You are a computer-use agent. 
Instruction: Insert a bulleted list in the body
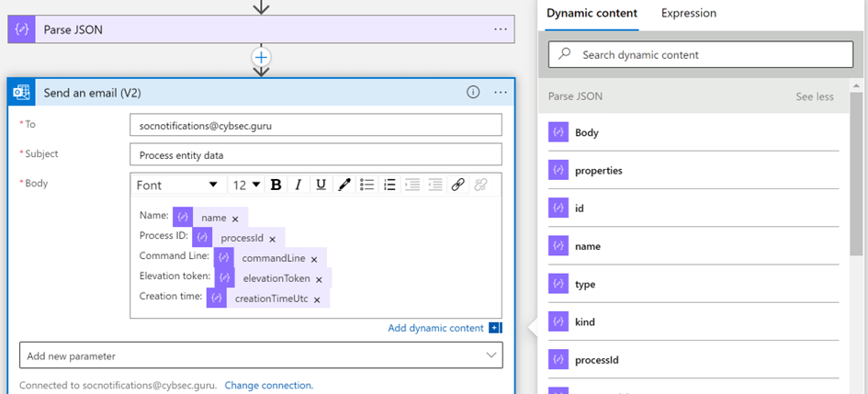click(366, 185)
